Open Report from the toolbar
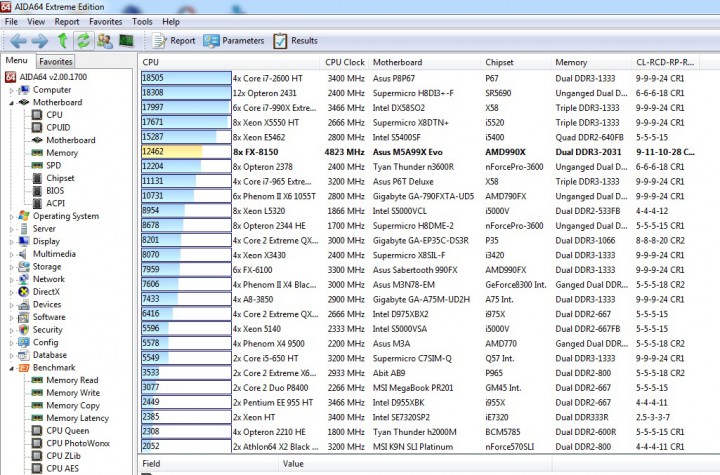 pos(174,41)
